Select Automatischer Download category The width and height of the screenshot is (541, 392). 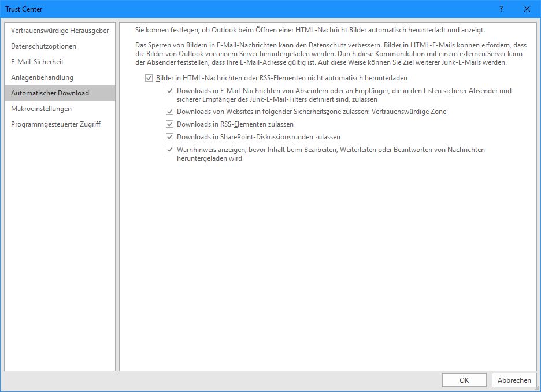60,93
